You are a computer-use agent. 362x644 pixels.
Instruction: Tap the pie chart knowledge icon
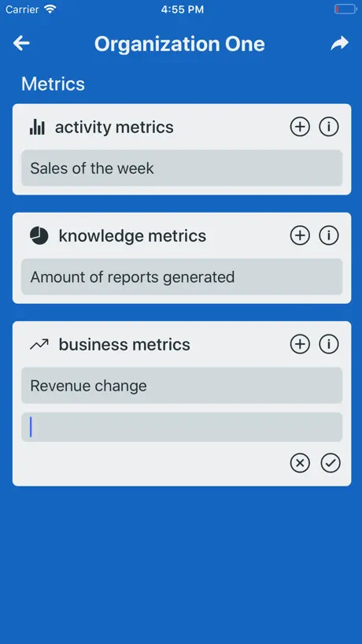(39, 235)
